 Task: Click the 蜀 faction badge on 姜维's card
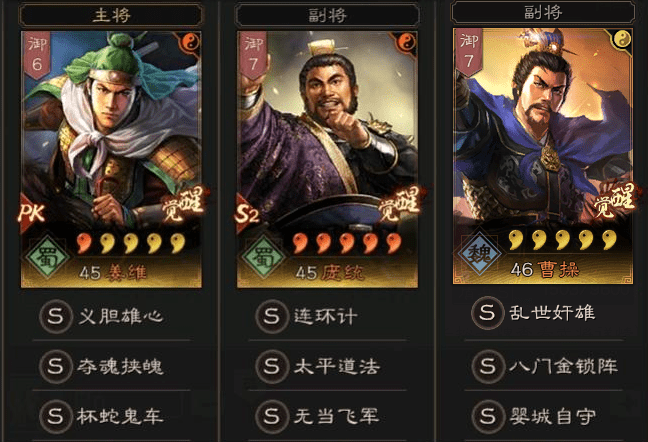[48, 257]
